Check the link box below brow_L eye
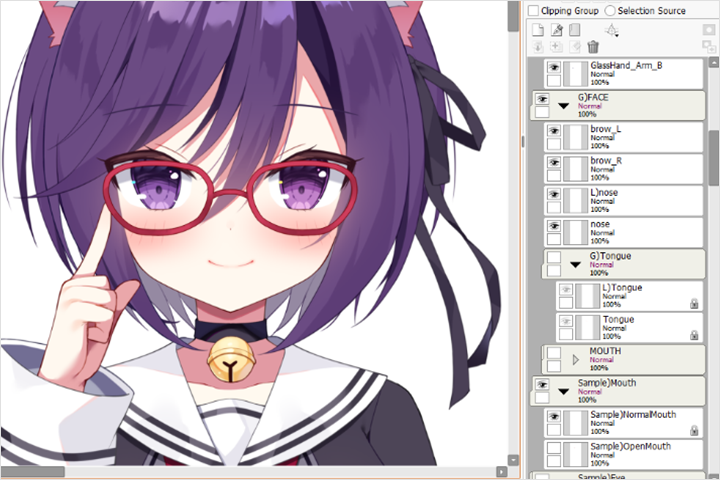 click(554, 144)
